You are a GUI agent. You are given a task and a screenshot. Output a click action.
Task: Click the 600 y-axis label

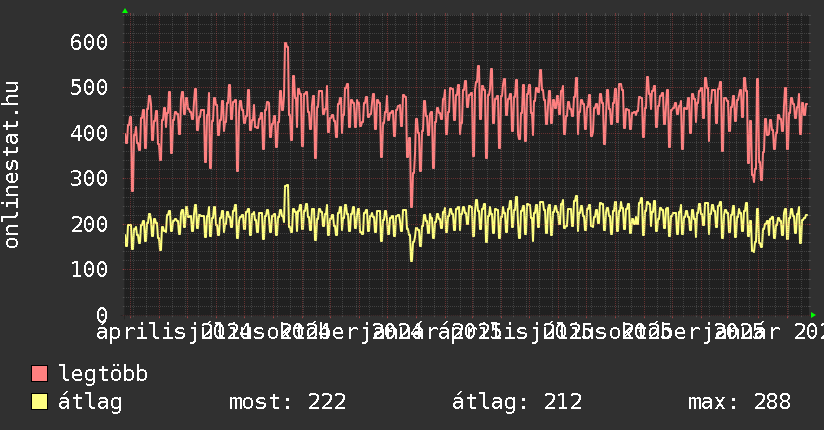click(x=88, y=42)
